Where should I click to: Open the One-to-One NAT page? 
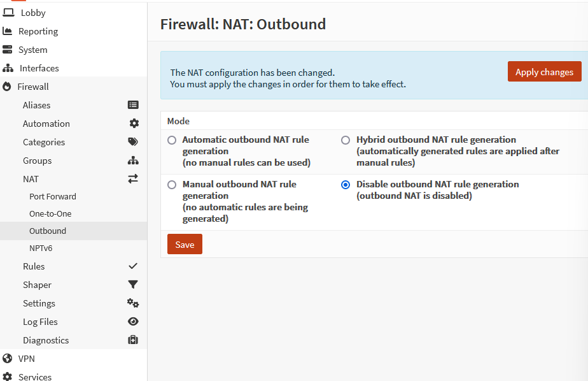click(x=50, y=214)
